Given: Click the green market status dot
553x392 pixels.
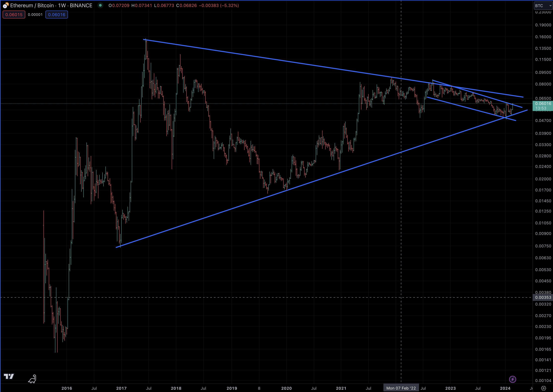Looking at the screenshot, I should point(100,5).
